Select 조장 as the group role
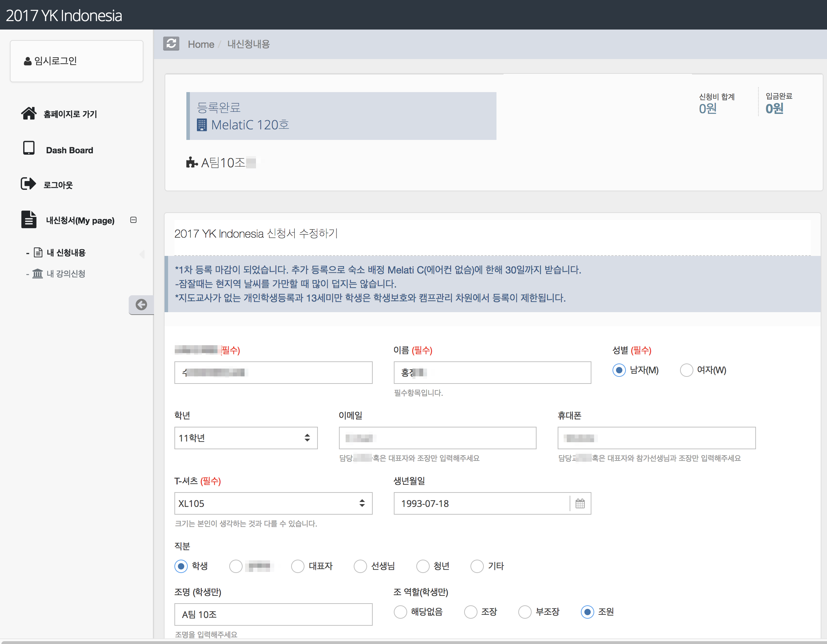The width and height of the screenshot is (827, 644). (x=470, y=612)
